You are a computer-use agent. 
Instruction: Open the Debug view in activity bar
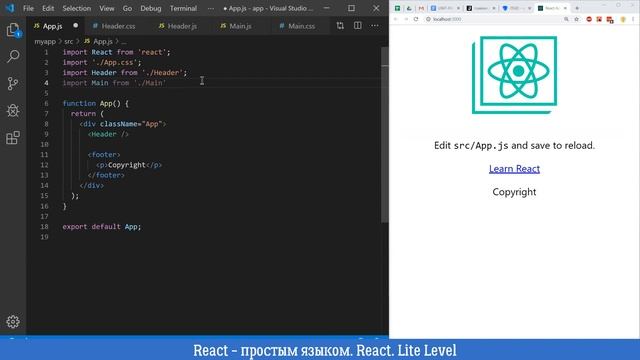coord(13,110)
